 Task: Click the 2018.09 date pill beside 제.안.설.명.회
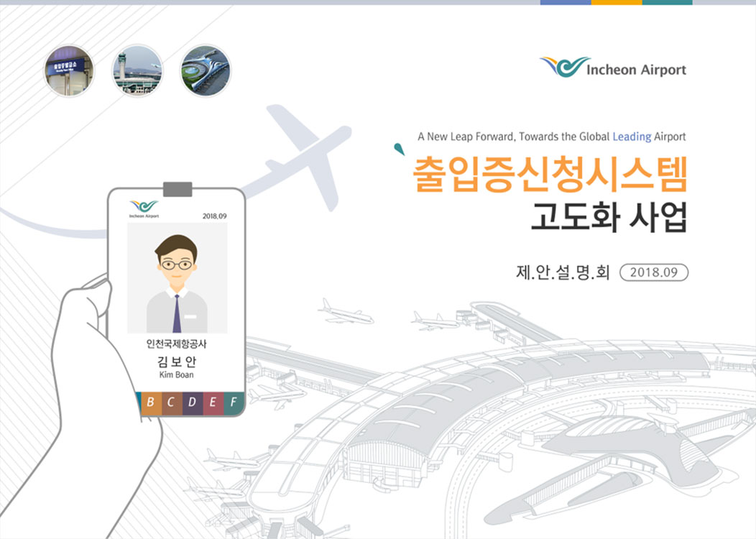pos(654,272)
